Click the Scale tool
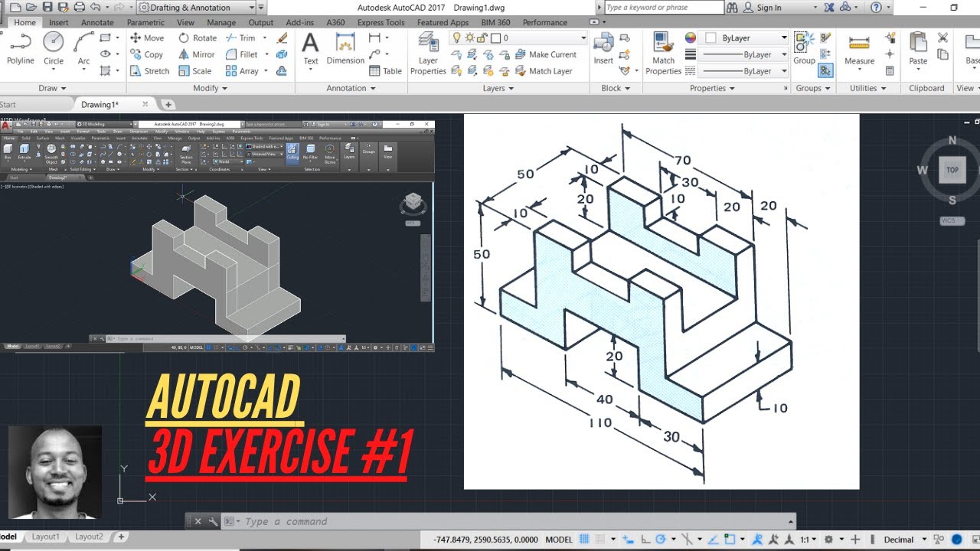The image size is (980, 551). click(195, 71)
